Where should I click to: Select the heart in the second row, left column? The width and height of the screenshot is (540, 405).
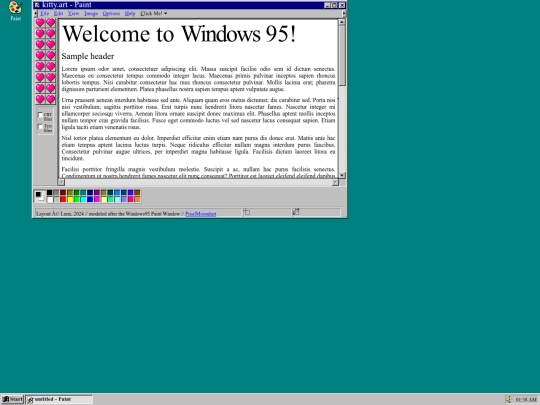(x=40, y=34)
